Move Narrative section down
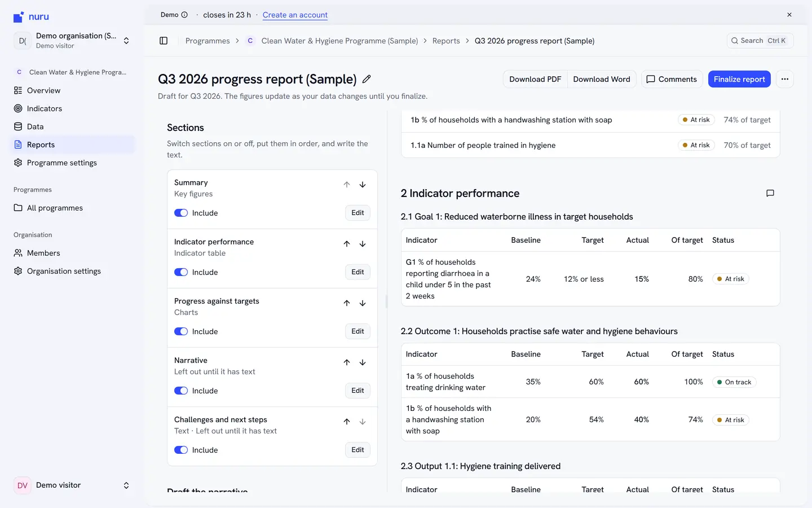Viewport: 812px width, 508px height. coord(363,362)
